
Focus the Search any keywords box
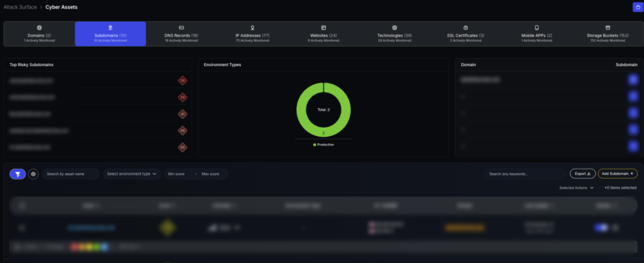pyautogui.click(x=525, y=174)
